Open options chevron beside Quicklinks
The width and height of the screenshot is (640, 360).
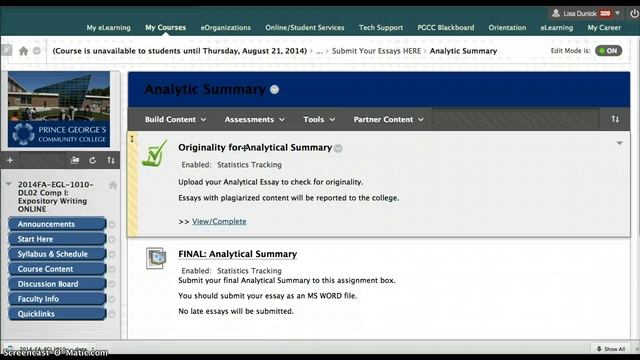[112, 314]
